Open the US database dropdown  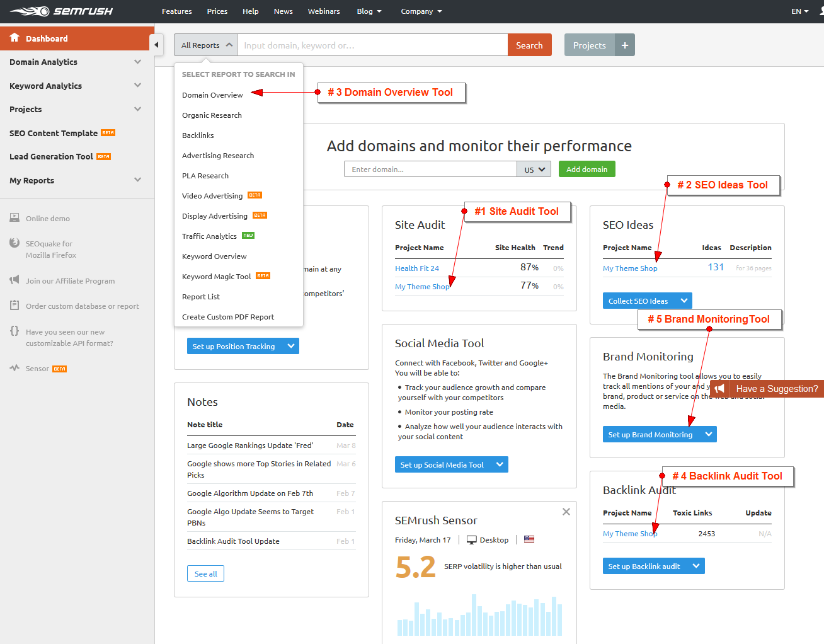point(534,170)
